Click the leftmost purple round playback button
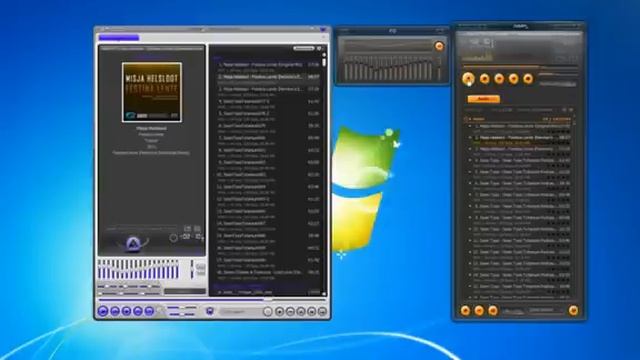 point(103,311)
